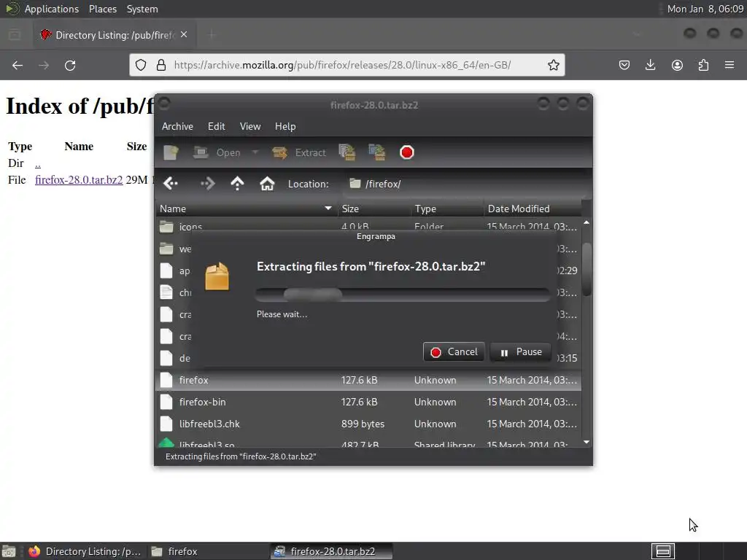The height and width of the screenshot is (560, 747).
Task: Sort by Date Modified column header
Action: (532, 209)
